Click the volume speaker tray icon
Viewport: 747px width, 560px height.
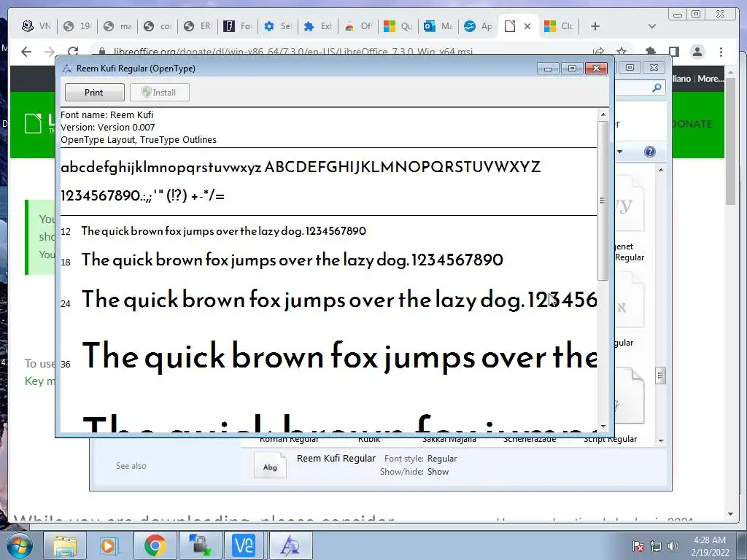point(673,546)
